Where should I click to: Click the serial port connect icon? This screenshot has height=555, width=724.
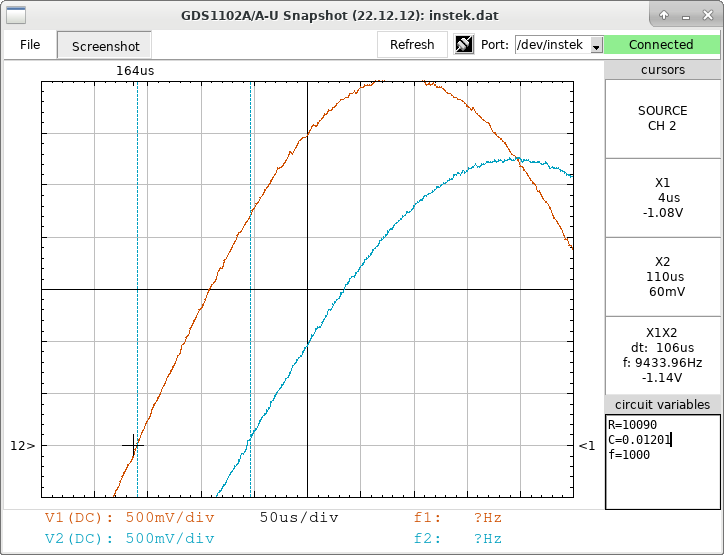(x=464, y=45)
